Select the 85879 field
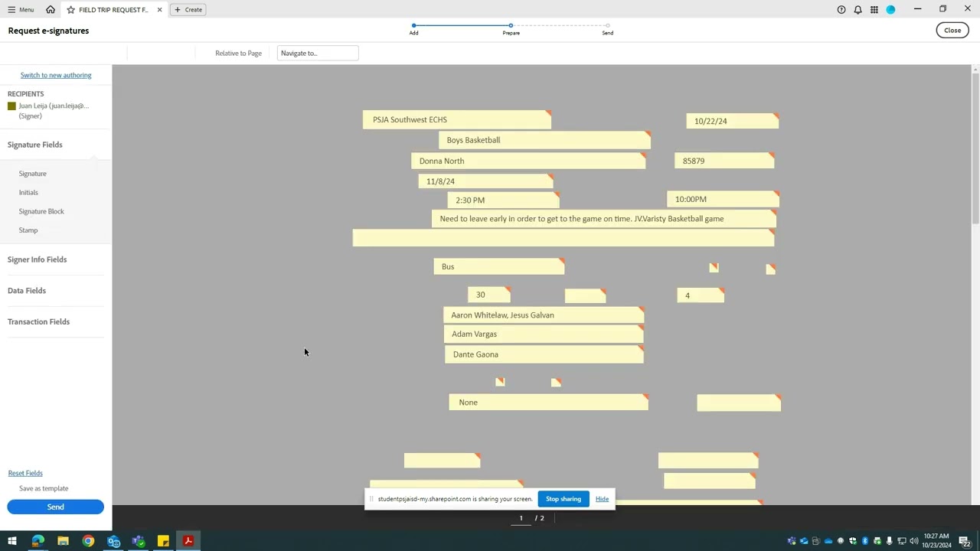Image resolution: width=980 pixels, height=551 pixels. tap(724, 161)
